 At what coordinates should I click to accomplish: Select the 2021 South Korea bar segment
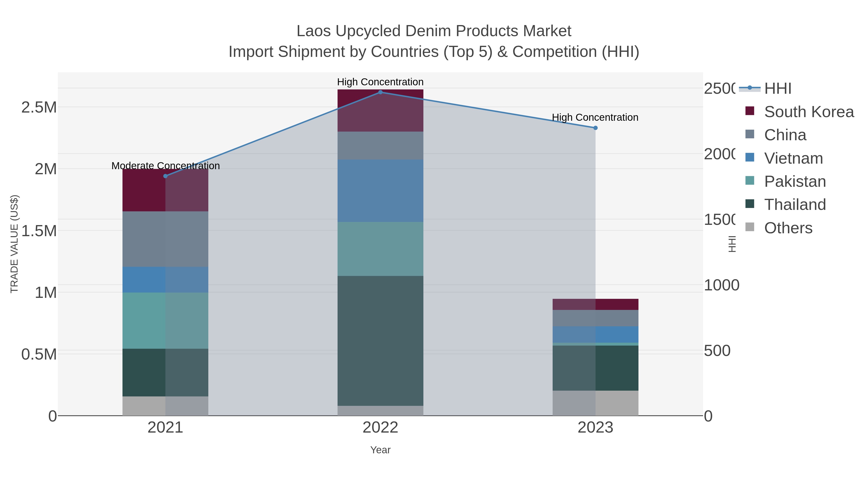pyautogui.click(x=165, y=190)
